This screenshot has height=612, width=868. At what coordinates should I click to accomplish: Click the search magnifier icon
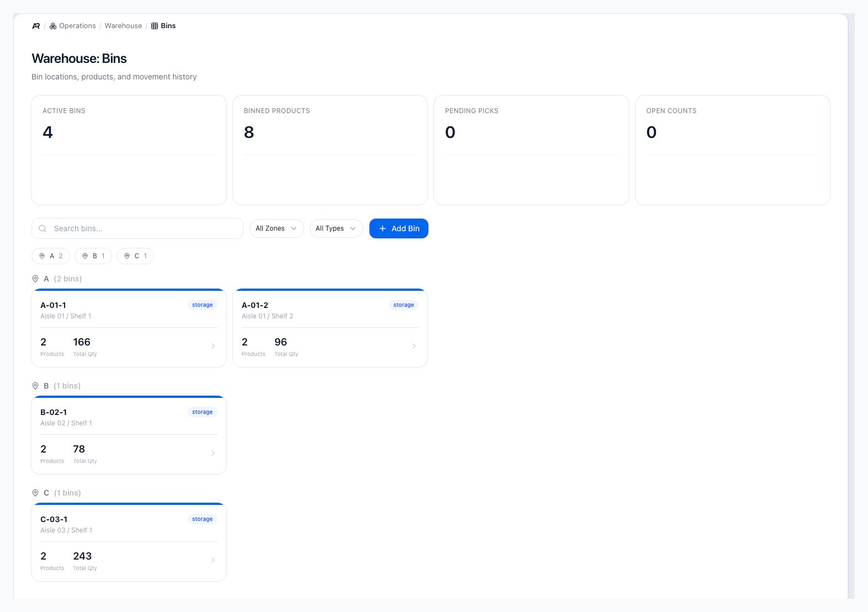pyautogui.click(x=43, y=228)
